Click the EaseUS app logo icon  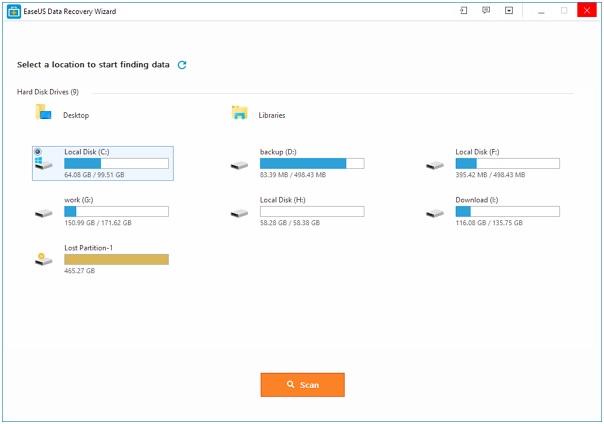(13, 11)
